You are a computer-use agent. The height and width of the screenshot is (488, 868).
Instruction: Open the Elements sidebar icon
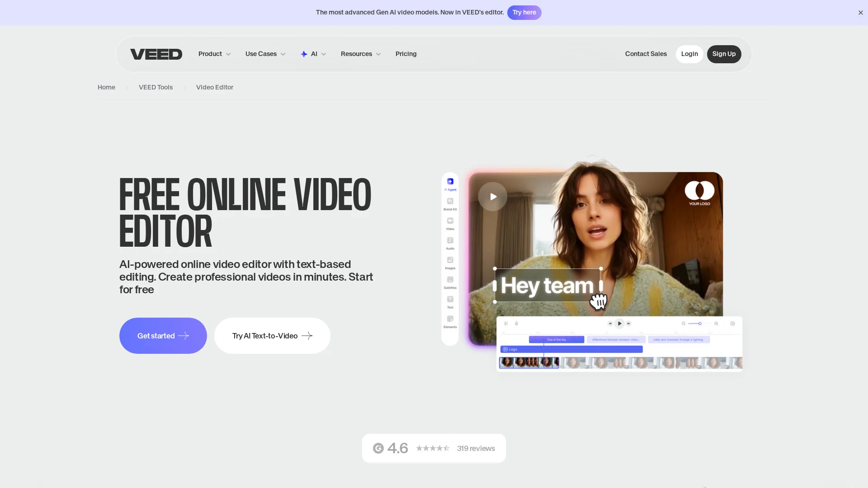click(x=450, y=319)
